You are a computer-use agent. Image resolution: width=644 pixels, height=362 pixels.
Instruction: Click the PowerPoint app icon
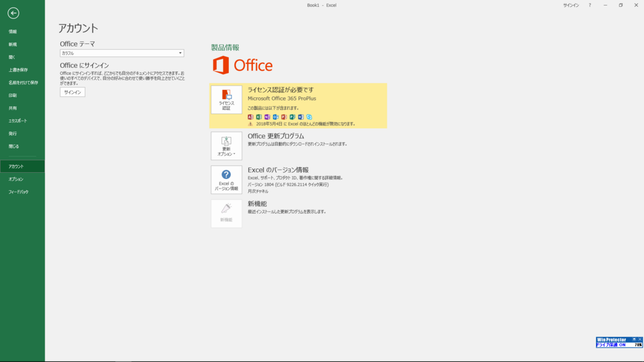284,117
